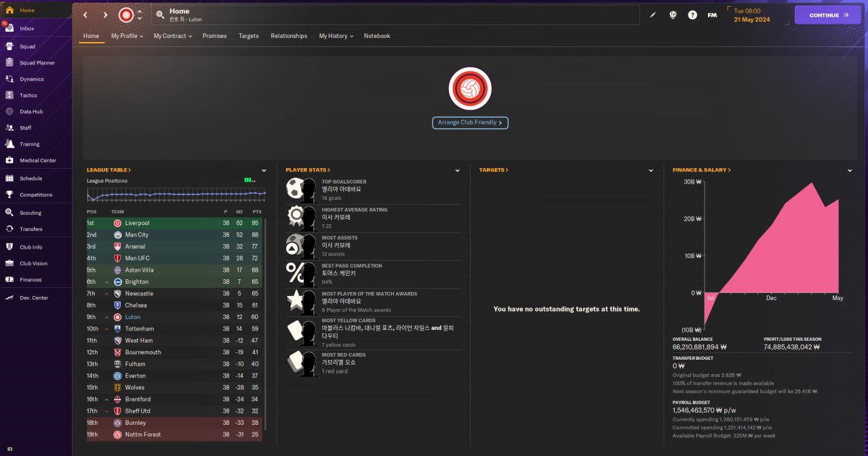Expand Finance & Salary panel options arrow

click(850, 171)
